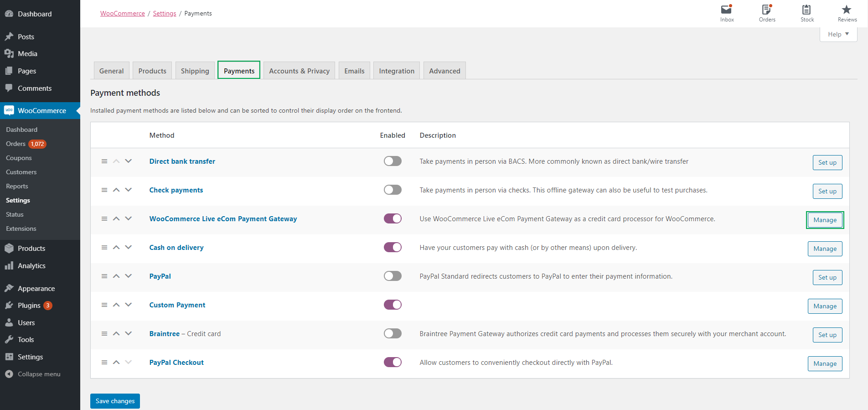This screenshot has width=868, height=410.
Task: Open the Settings breadcrumb link
Action: coord(165,13)
